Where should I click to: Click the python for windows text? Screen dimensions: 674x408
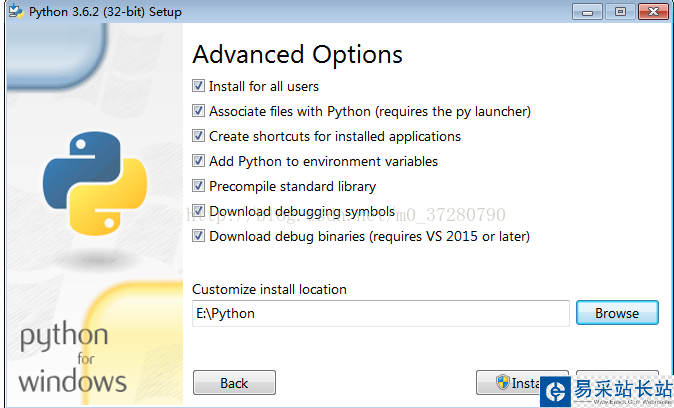tap(72, 357)
